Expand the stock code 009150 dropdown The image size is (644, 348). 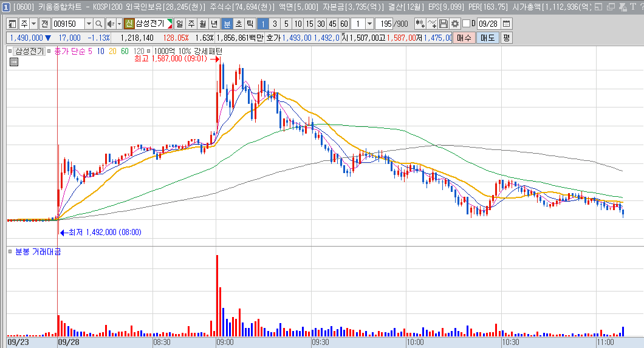coord(89,24)
